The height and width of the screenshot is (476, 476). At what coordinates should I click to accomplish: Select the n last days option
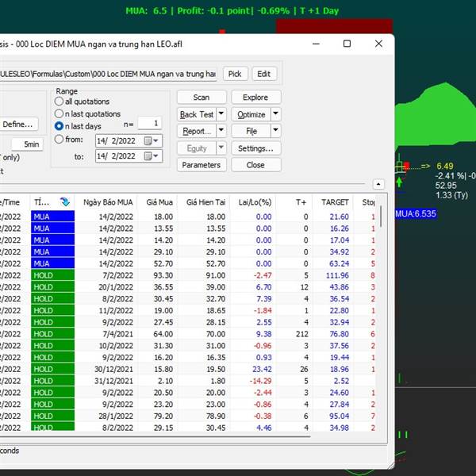click(59, 126)
